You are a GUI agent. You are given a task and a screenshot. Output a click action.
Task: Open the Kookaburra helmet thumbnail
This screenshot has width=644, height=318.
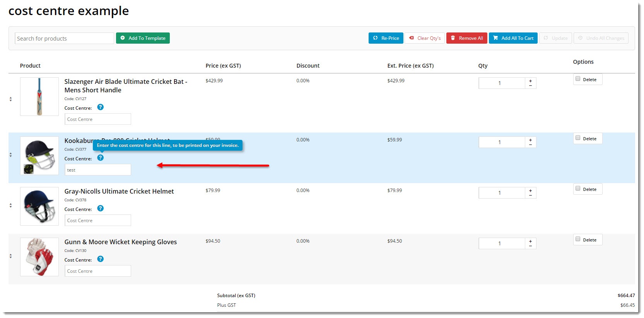point(39,156)
